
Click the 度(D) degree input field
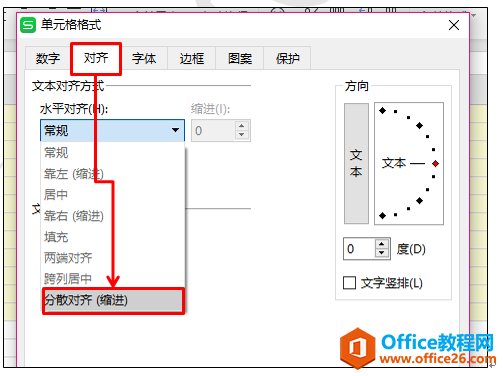(x=359, y=249)
